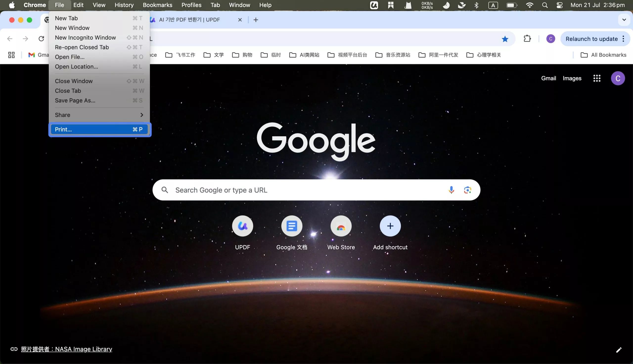The image size is (633, 364).
Task: Open the 心理学相关 bookmark folder
Action: (x=484, y=55)
